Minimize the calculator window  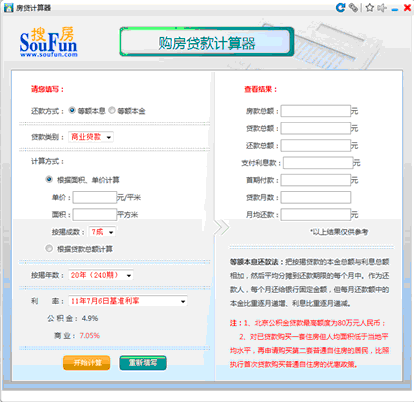click(395, 9)
